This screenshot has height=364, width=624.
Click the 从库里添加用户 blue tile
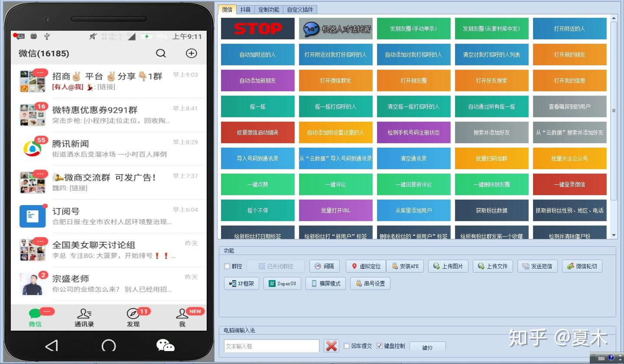click(414, 210)
